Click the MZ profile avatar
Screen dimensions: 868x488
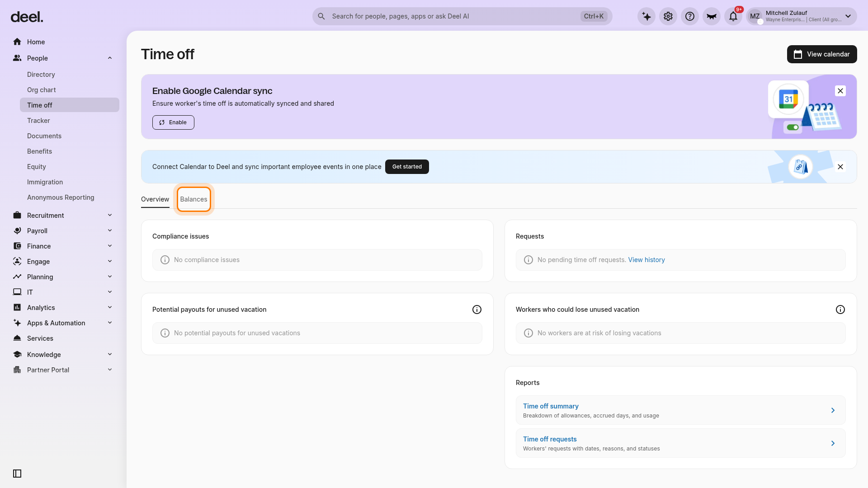[755, 16]
